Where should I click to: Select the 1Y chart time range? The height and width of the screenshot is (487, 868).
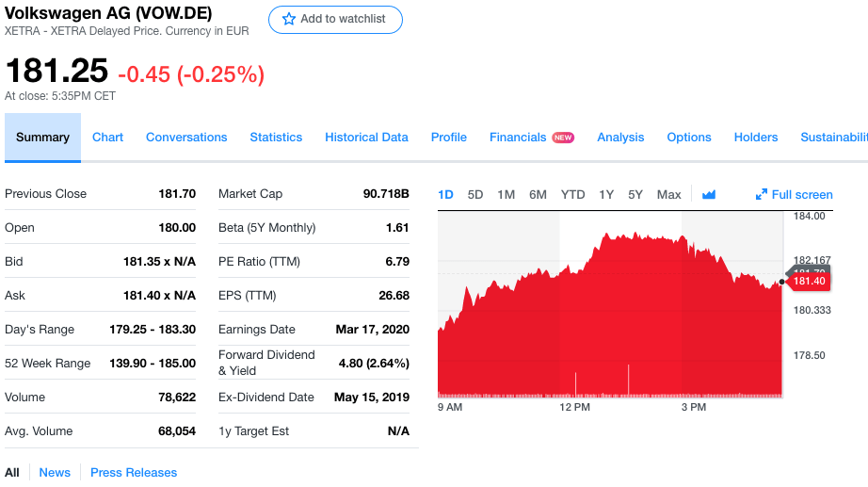pyautogui.click(x=606, y=195)
